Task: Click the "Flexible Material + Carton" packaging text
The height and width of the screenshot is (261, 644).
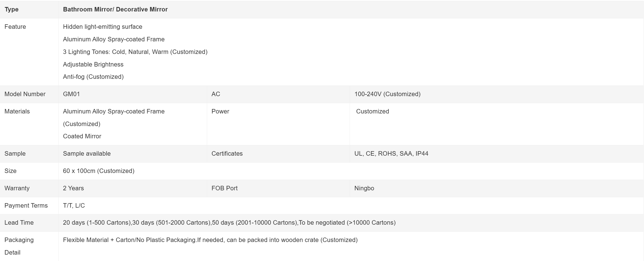Action: (210, 240)
